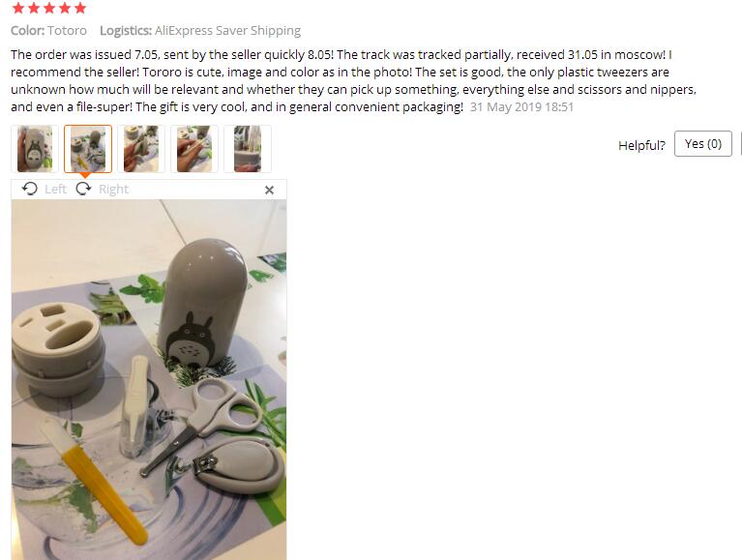Click the 'AliExpress Saver Shipping' text

(x=227, y=31)
